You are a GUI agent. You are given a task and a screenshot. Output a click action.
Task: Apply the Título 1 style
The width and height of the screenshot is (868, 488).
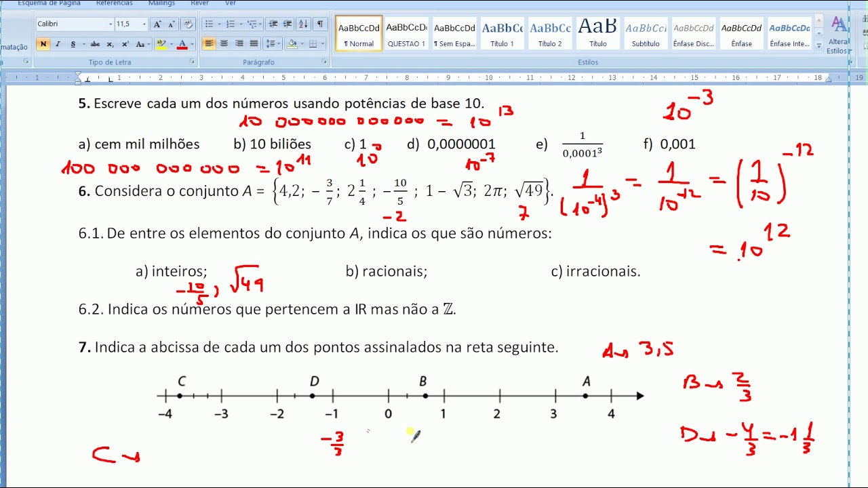tap(502, 34)
